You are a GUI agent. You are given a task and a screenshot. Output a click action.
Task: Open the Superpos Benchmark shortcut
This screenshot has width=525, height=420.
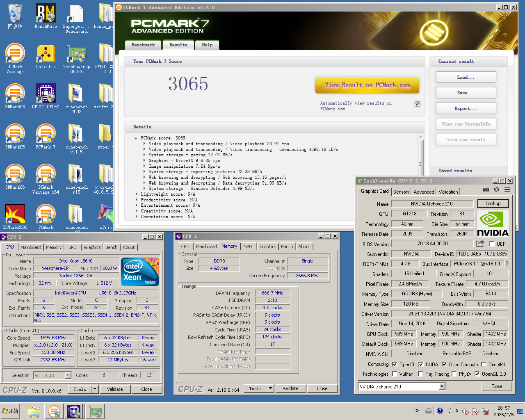76,19
